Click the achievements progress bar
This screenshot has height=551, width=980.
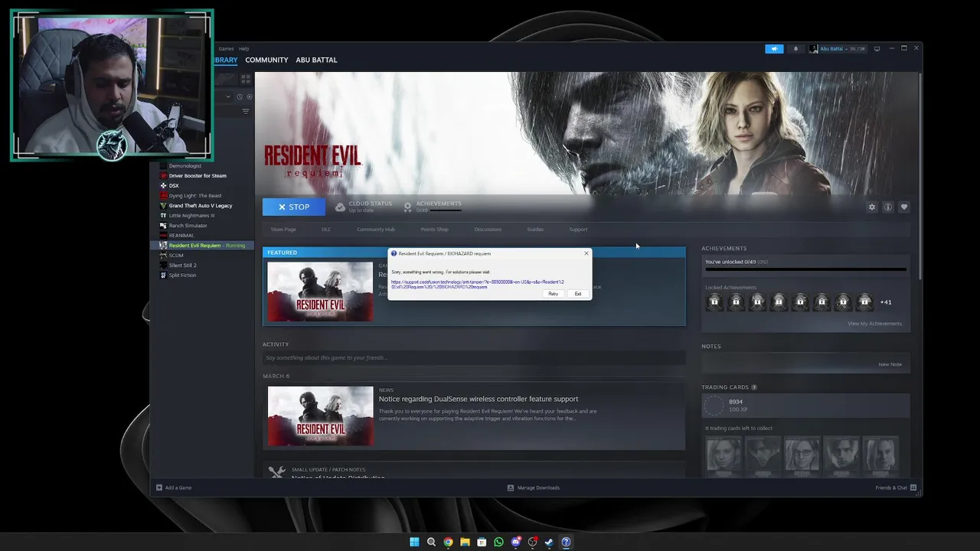point(805,270)
